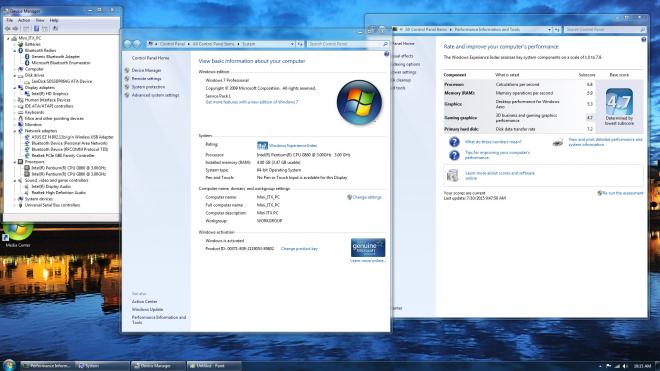This screenshot has height=371, width=660.
Task: Open the View menu in Device Manager
Action: point(40,20)
